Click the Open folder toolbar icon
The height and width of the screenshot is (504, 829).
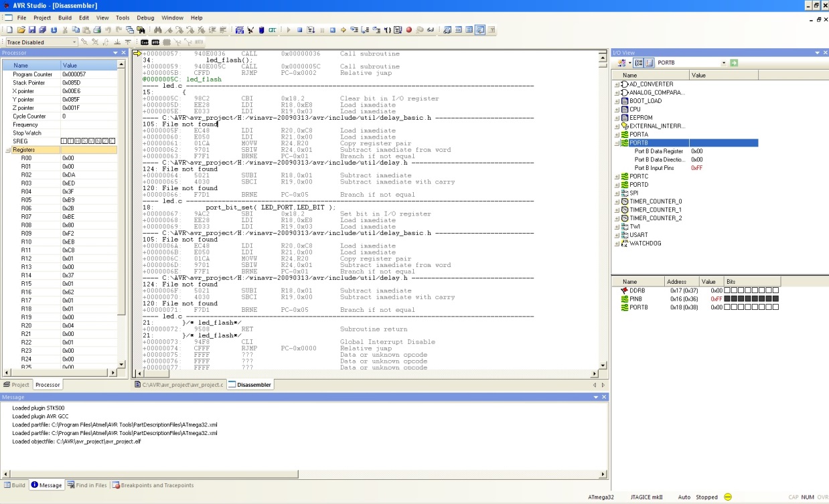pyautogui.click(x=21, y=30)
